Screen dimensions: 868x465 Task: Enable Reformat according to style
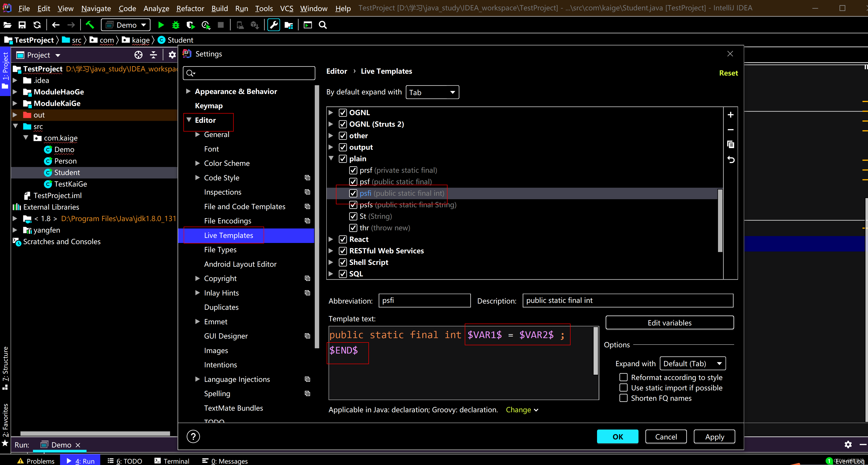point(623,377)
